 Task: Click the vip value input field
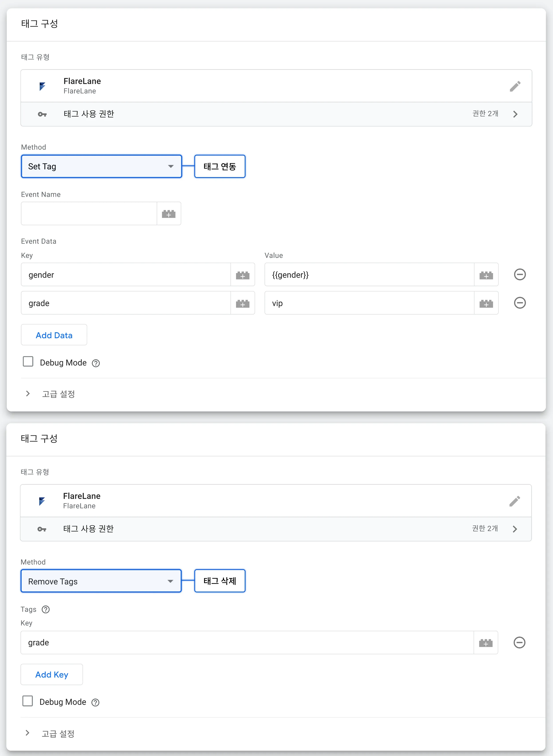[369, 303]
